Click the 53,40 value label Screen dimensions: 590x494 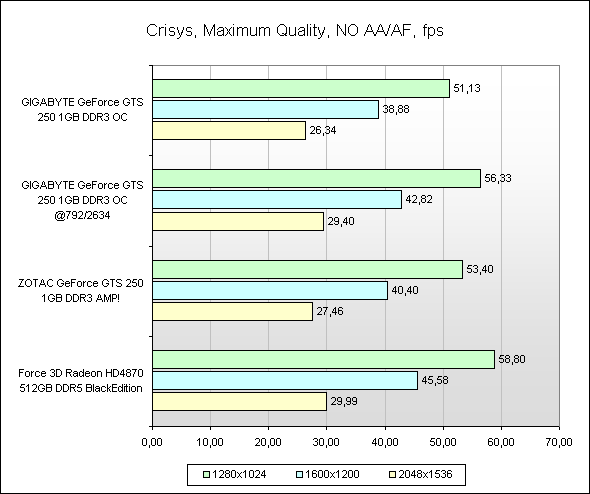click(480, 269)
